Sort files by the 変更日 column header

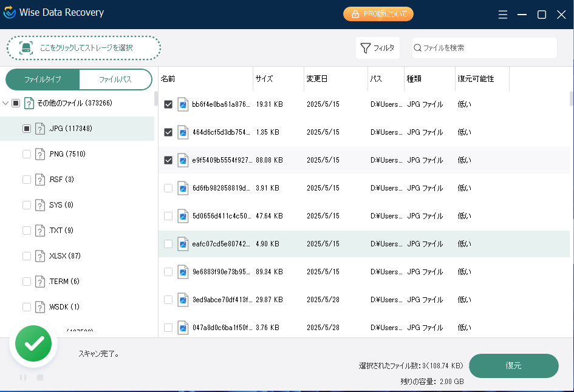[x=317, y=79]
